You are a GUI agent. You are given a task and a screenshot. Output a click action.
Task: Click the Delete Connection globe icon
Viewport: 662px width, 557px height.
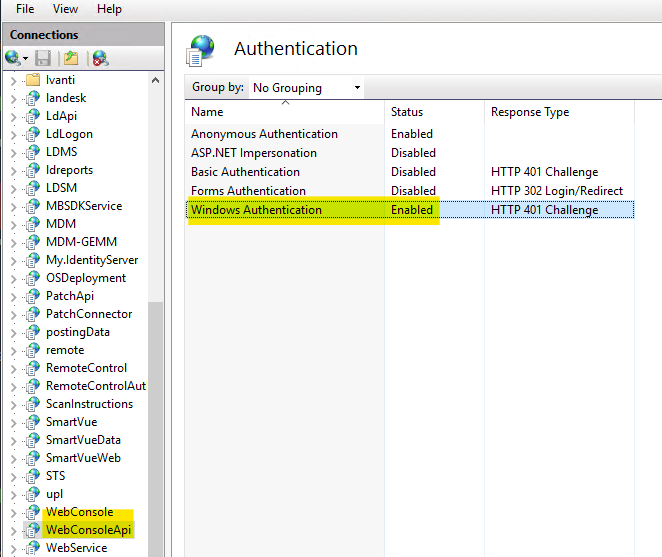click(x=100, y=58)
